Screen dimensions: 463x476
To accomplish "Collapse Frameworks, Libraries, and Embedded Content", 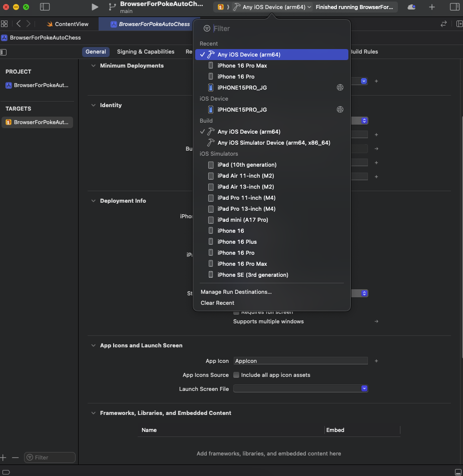I will 94,413.
